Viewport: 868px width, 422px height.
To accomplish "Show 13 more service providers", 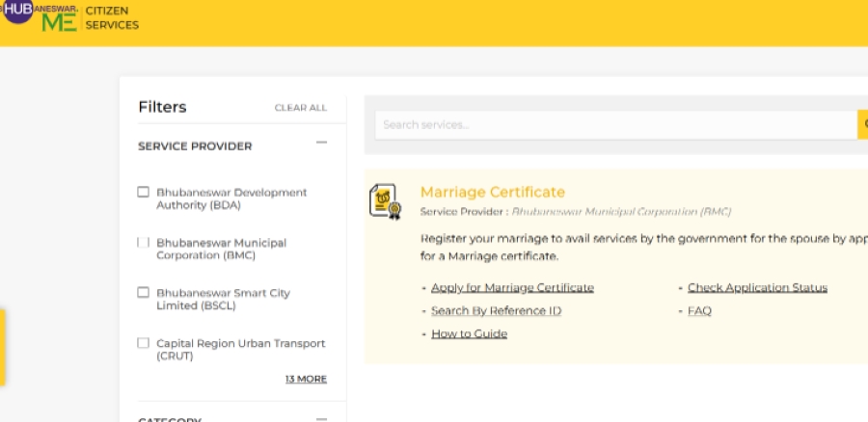I will (306, 379).
